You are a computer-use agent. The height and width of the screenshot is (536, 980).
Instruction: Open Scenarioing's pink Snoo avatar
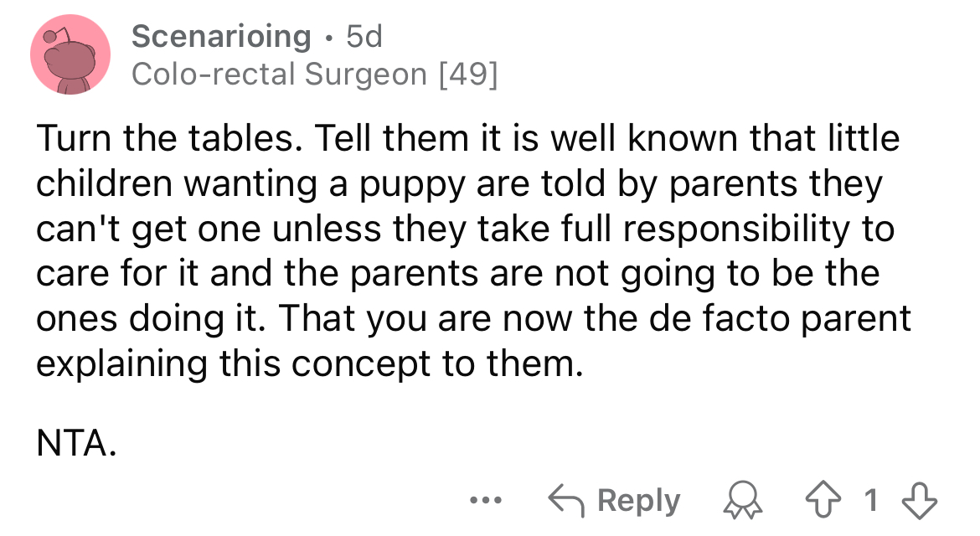pos(70,55)
